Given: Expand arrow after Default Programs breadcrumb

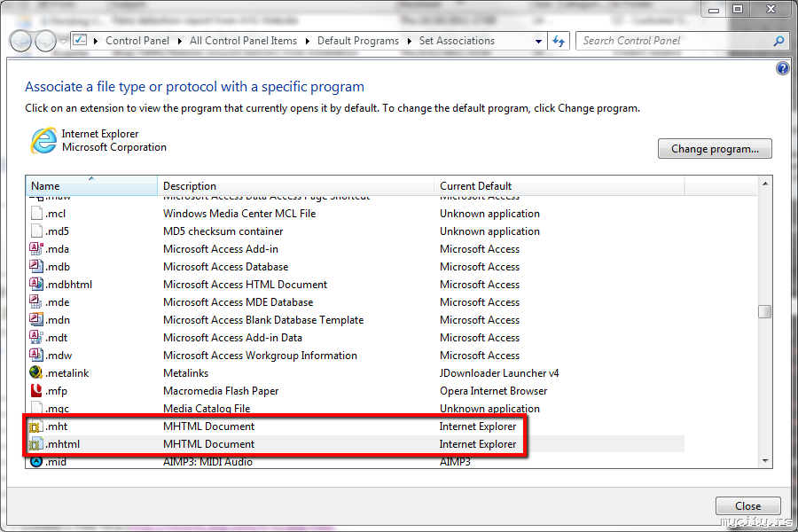Looking at the screenshot, I should [x=409, y=42].
